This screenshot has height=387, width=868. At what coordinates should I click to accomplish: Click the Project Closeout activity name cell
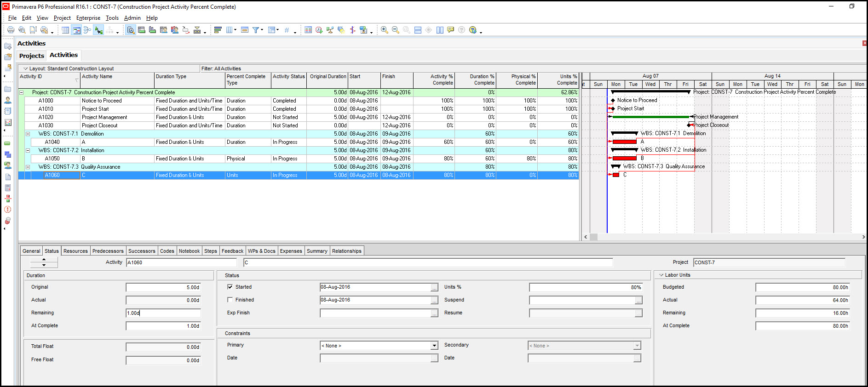[x=117, y=125]
